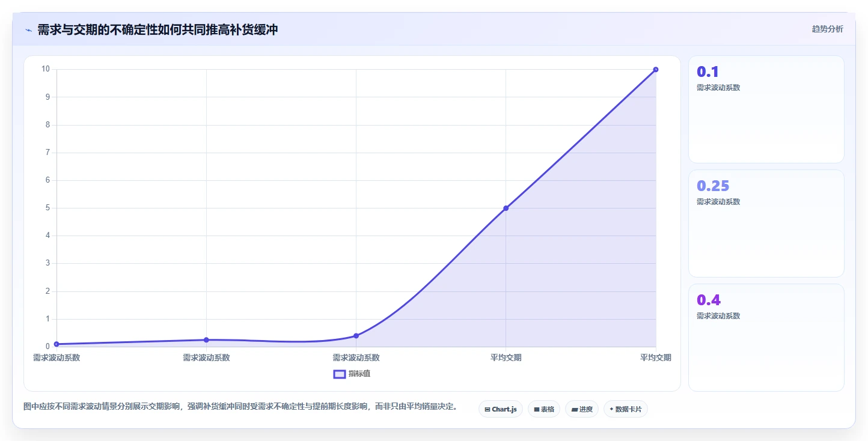Click the 需求波动系数 axis label below the 0.4 point

point(356,357)
